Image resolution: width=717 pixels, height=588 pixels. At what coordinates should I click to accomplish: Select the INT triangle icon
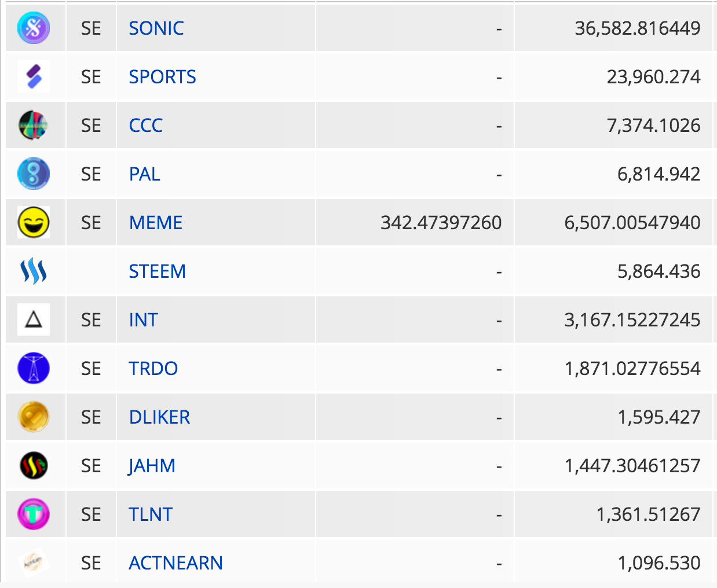coord(34,319)
